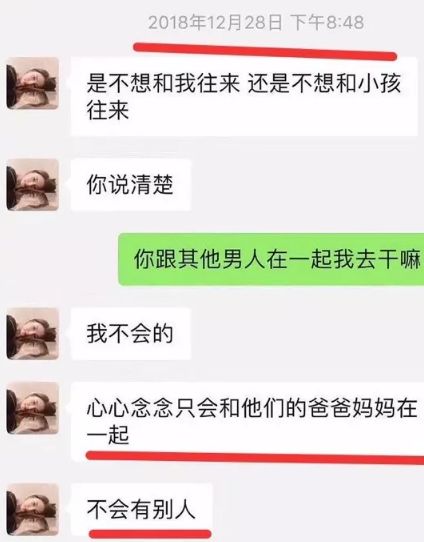The image size is (424, 542).
Task: Click "往来" on the first message's second line
Action: 108,110
